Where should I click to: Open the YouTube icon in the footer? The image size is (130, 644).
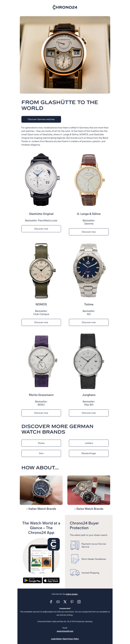click(x=58, y=602)
